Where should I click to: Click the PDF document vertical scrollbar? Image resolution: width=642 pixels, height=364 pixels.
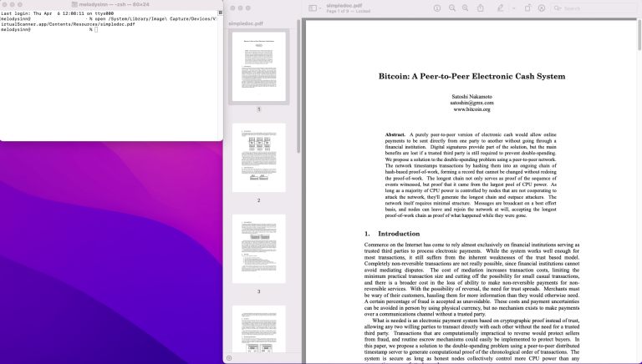(x=639, y=34)
